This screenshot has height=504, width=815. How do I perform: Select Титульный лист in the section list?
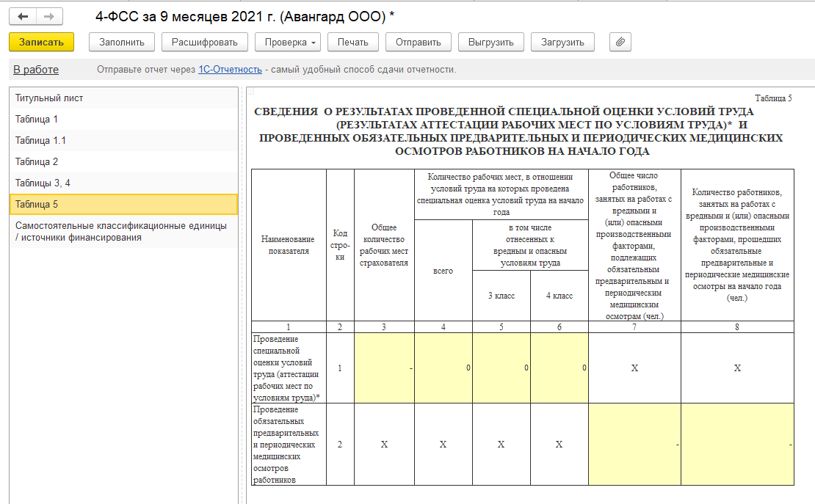coord(49,98)
